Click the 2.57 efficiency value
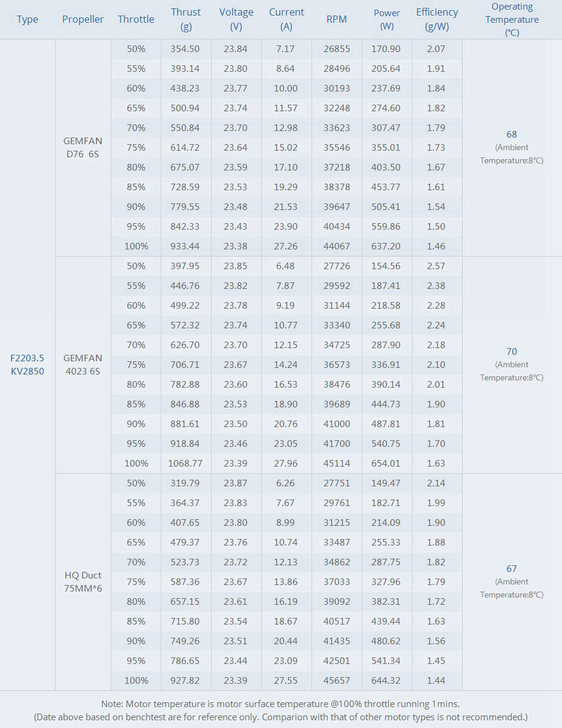 [436, 266]
